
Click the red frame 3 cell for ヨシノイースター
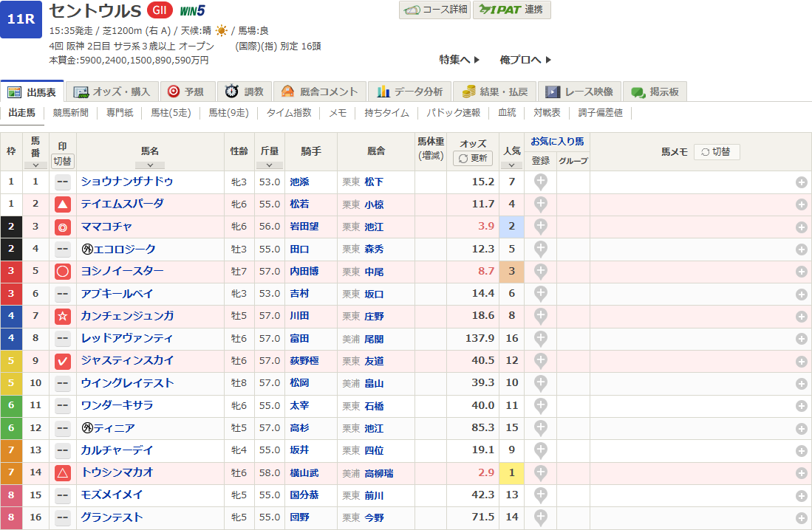click(x=11, y=272)
